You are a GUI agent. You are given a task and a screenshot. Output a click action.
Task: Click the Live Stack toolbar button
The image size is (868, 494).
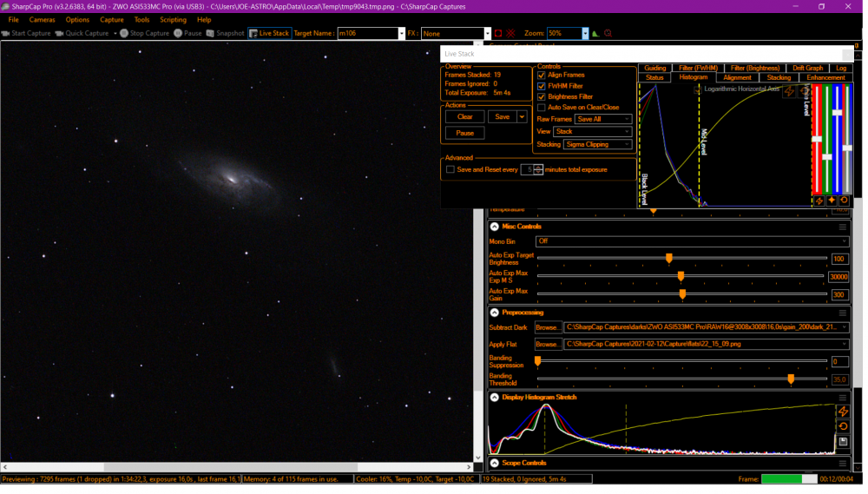click(270, 33)
